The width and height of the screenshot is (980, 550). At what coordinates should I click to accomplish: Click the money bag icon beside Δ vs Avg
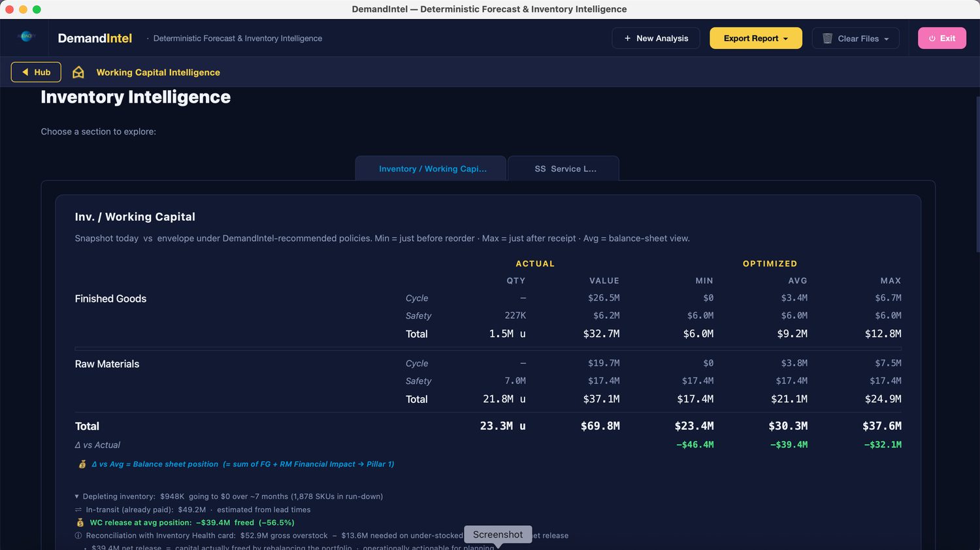point(82,464)
